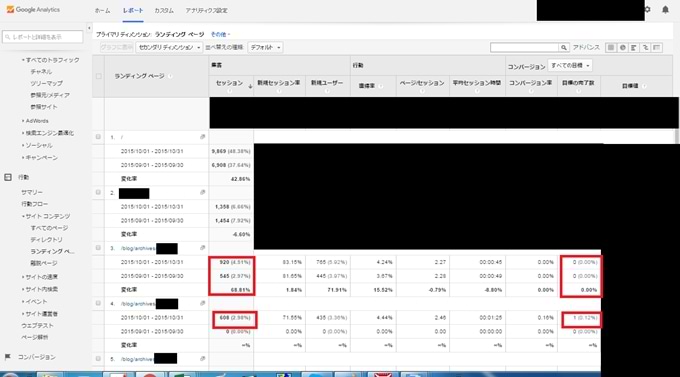The image size is (680, 377).
Task: Switch to performance bar view icon
Action: [x=634, y=47]
